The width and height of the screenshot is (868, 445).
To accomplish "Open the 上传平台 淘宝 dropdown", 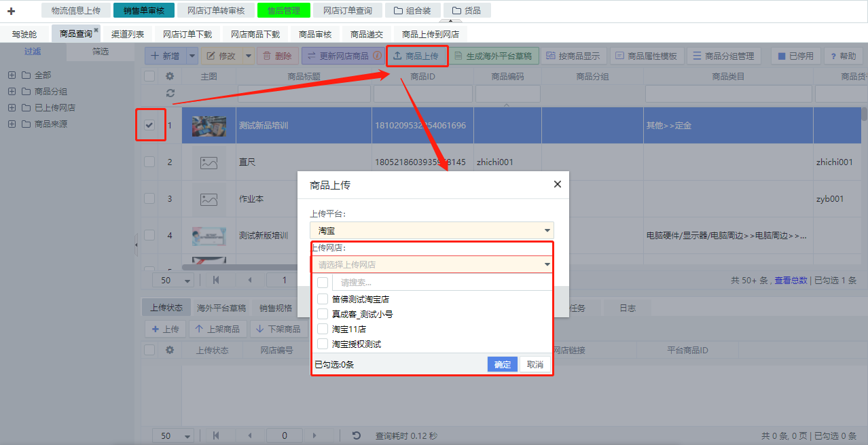I will coord(431,231).
